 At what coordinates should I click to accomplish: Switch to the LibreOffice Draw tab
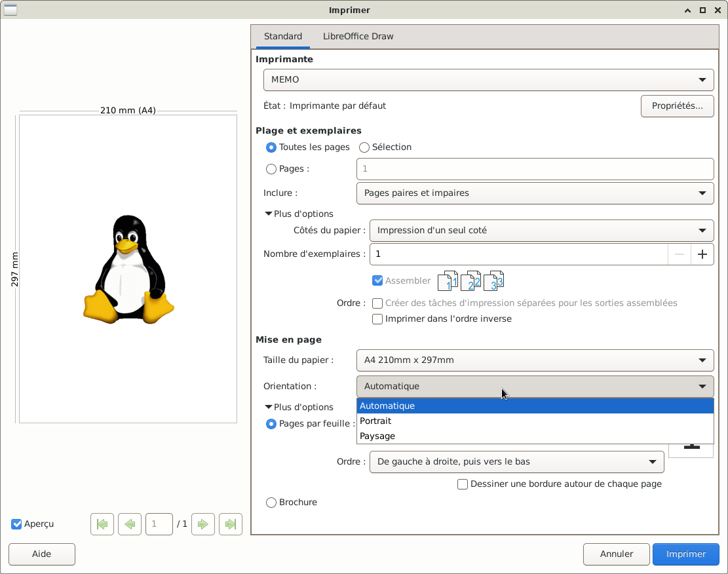point(358,36)
